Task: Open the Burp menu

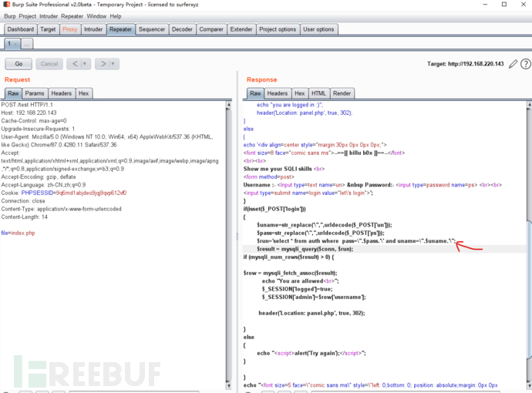Action: [x=10, y=16]
